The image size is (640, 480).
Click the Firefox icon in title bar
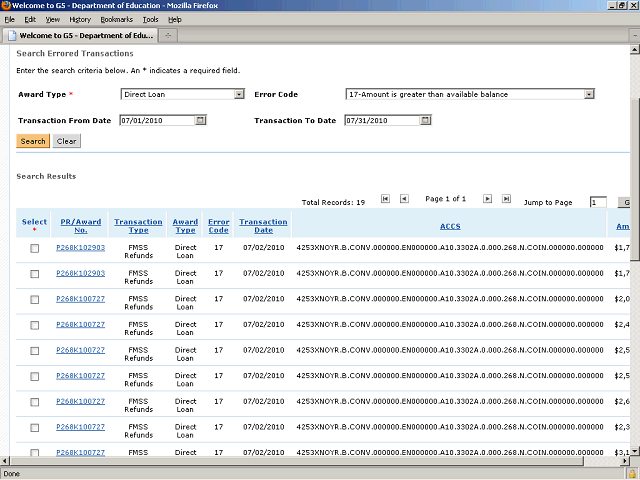[7, 6]
